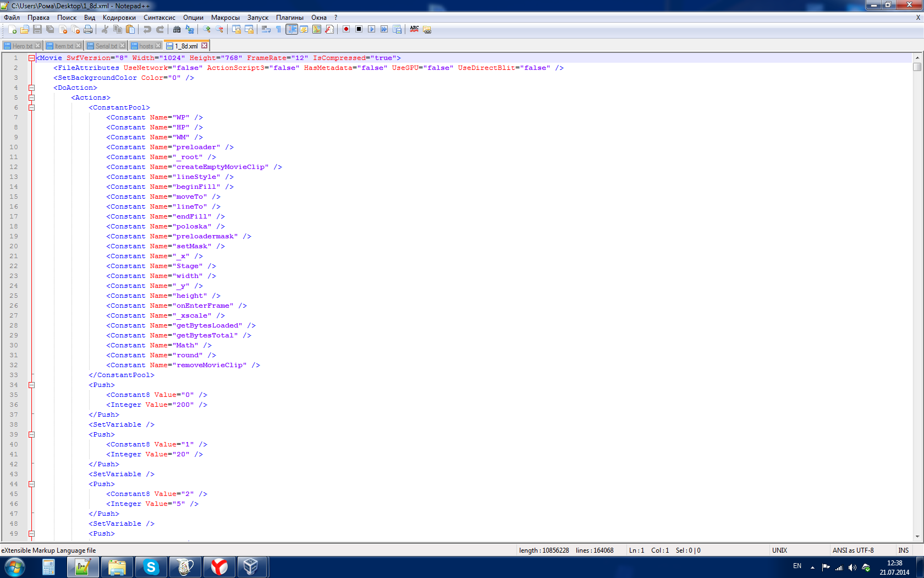Click the Cut scissors icon
This screenshot has width=924, height=578.
(105, 29)
